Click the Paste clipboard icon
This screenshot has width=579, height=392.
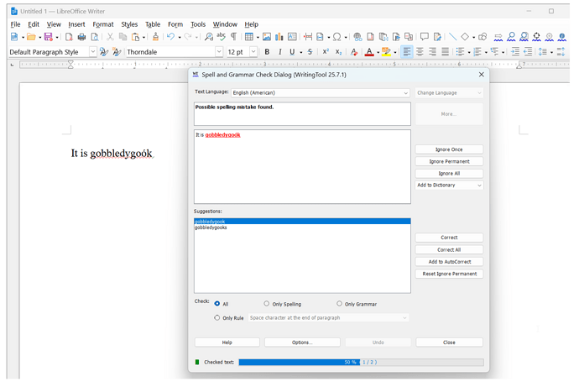tap(135, 37)
